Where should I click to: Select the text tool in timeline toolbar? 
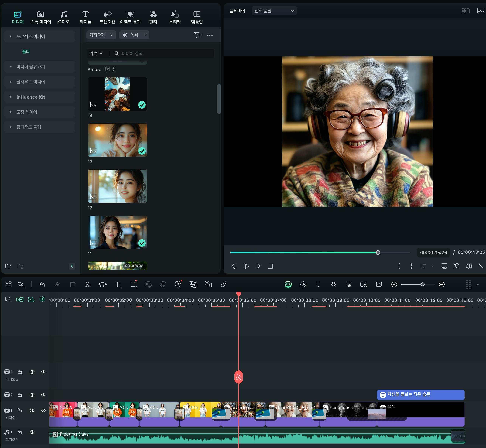[x=118, y=284]
